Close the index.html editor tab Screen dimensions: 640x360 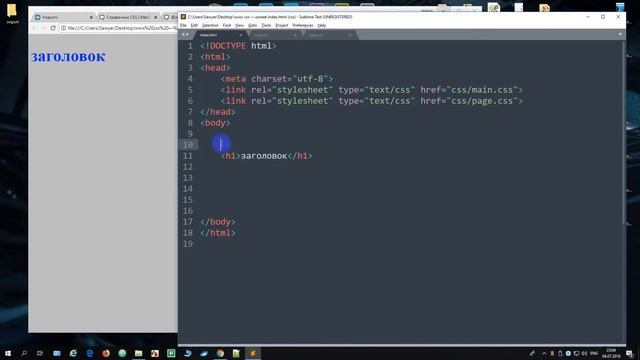click(x=240, y=35)
